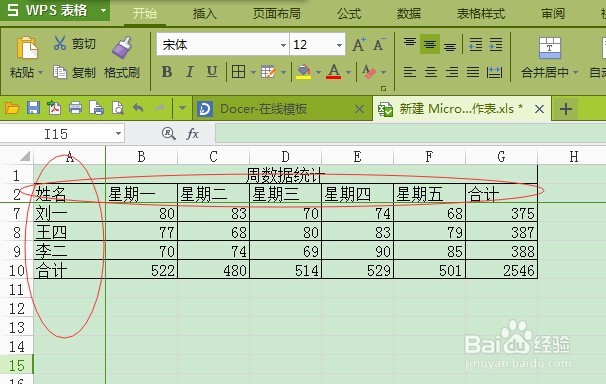Toggle italic formatting

[189, 72]
